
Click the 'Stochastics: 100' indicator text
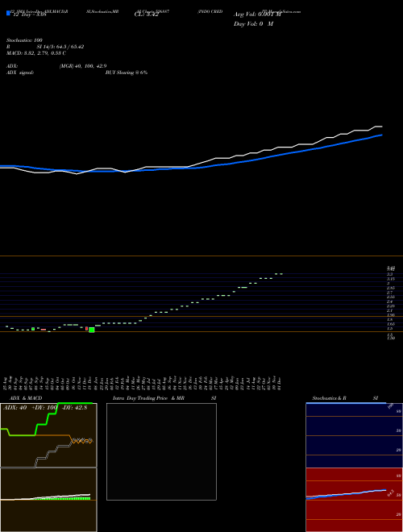point(24,40)
